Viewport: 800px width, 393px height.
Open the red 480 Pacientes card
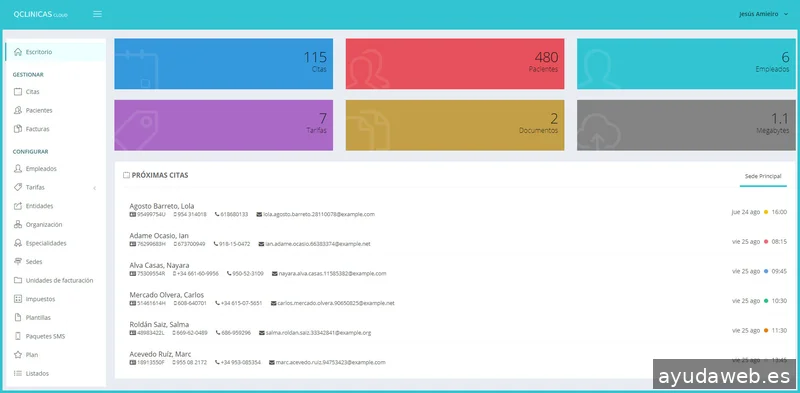[x=455, y=64]
